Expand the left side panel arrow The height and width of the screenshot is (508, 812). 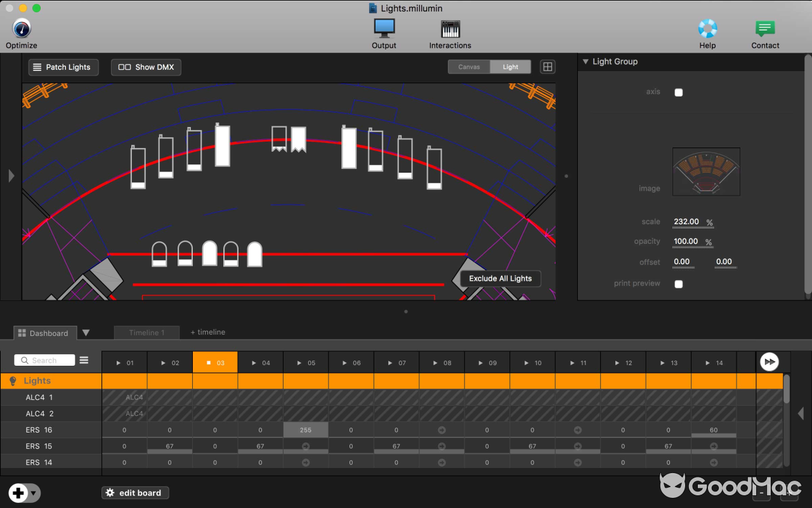click(x=11, y=176)
